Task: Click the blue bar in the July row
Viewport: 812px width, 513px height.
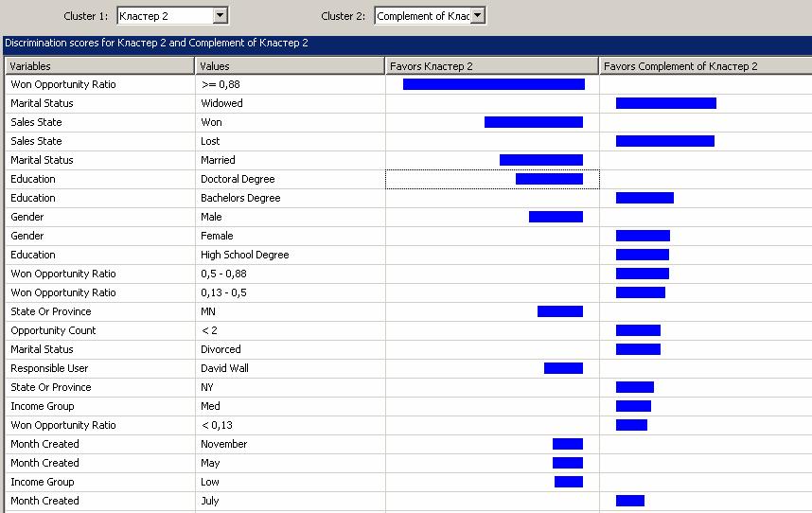Action: (630, 501)
